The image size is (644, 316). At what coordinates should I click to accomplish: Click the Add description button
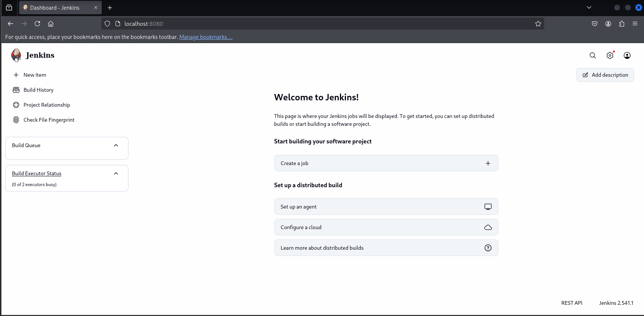pos(605,75)
